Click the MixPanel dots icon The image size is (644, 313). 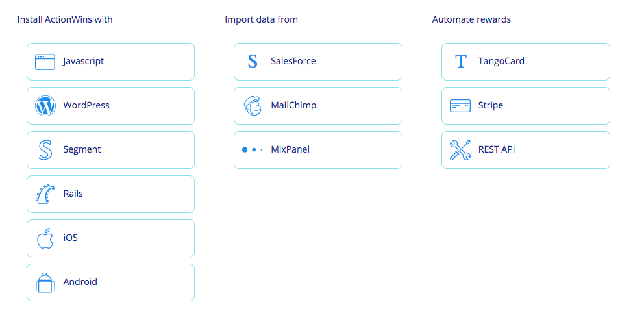click(x=253, y=150)
